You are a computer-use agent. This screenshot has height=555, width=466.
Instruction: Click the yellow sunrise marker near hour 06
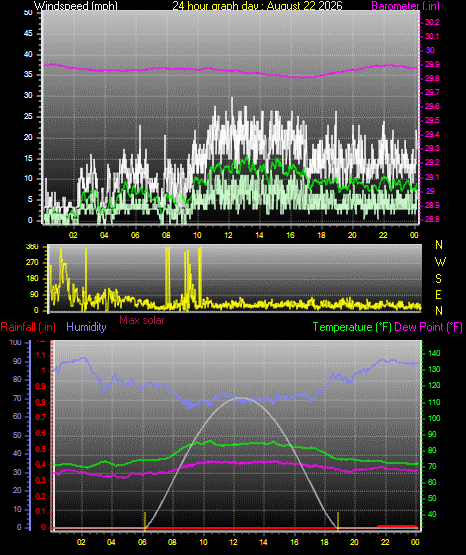tap(145, 521)
